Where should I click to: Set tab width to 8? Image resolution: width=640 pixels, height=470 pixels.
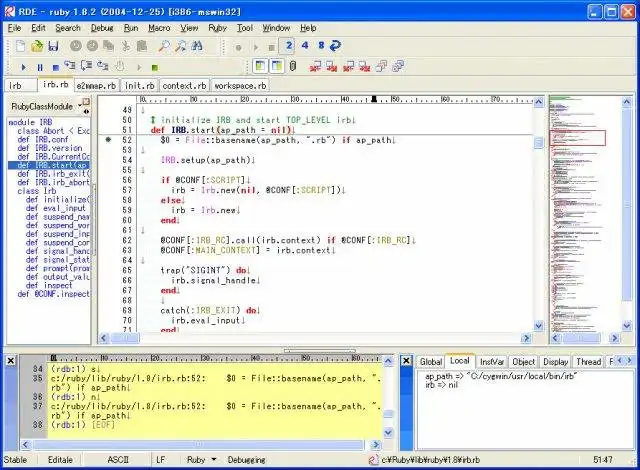coord(321,45)
